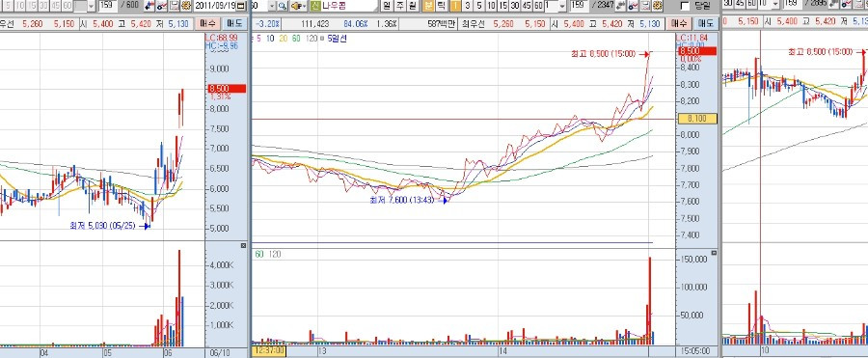Open interval dropdown showing 10 in right toolbar
The height and width of the screenshot is (358, 868).
[776, 5]
